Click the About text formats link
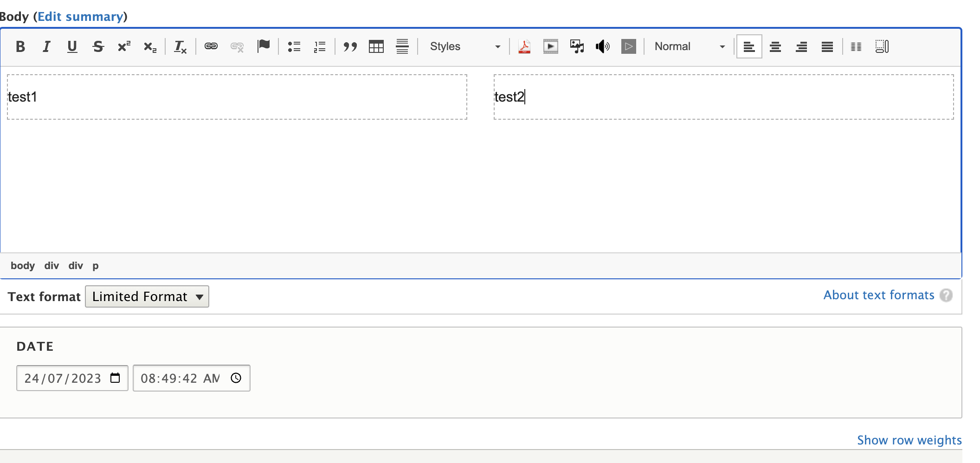 pos(878,295)
